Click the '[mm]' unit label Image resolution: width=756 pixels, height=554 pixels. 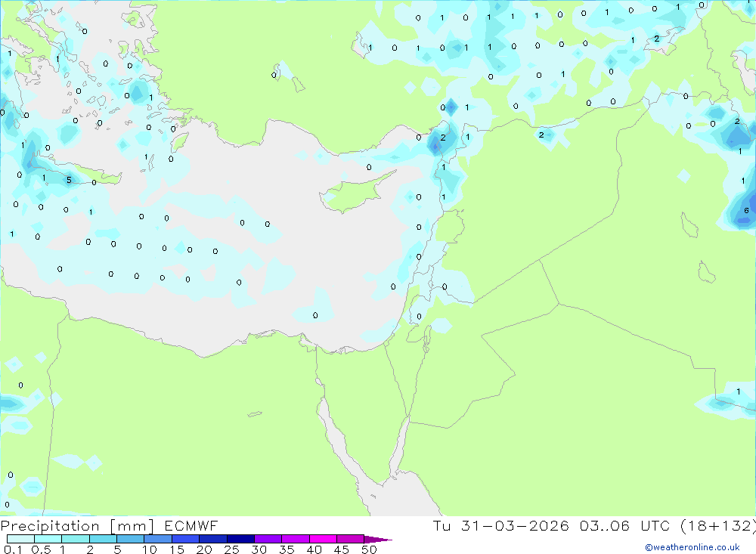(132, 526)
